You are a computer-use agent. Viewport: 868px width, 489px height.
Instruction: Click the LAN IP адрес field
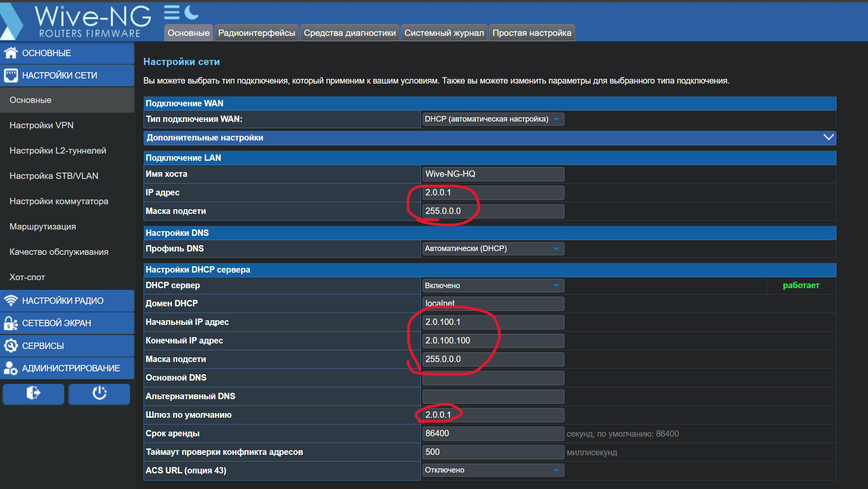point(493,192)
